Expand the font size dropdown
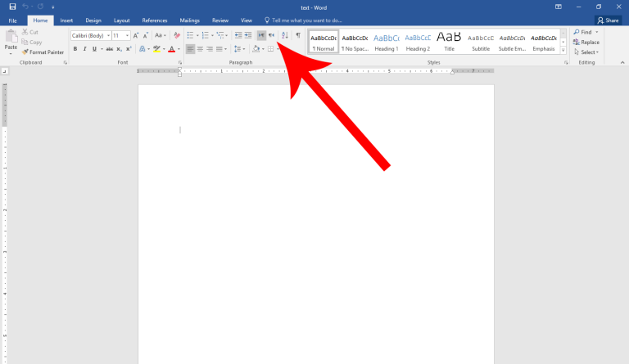This screenshot has width=629, height=364. [x=127, y=35]
